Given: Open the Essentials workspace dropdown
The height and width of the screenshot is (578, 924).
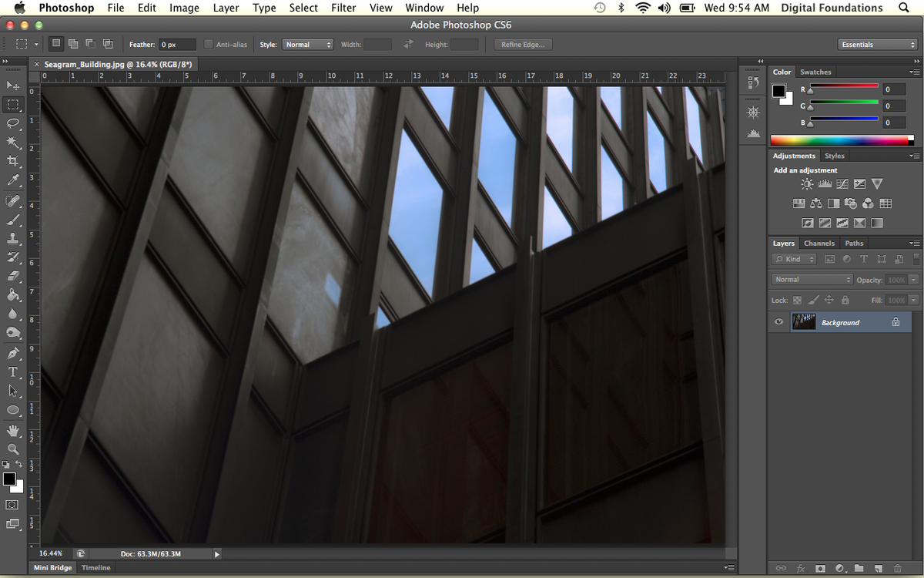Looking at the screenshot, I should [877, 45].
